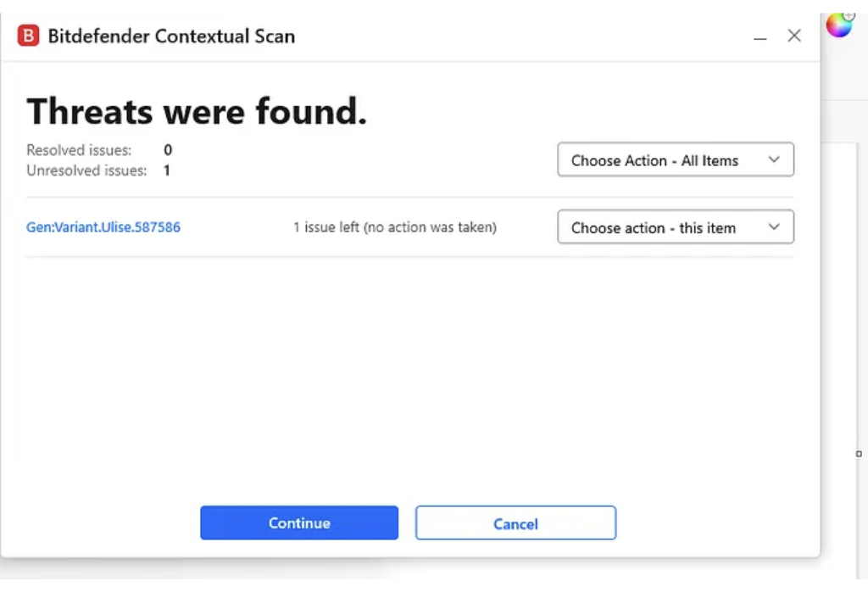
Task: Minimize the Bitdefender Contextual Scan window
Action: click(760, 36)
